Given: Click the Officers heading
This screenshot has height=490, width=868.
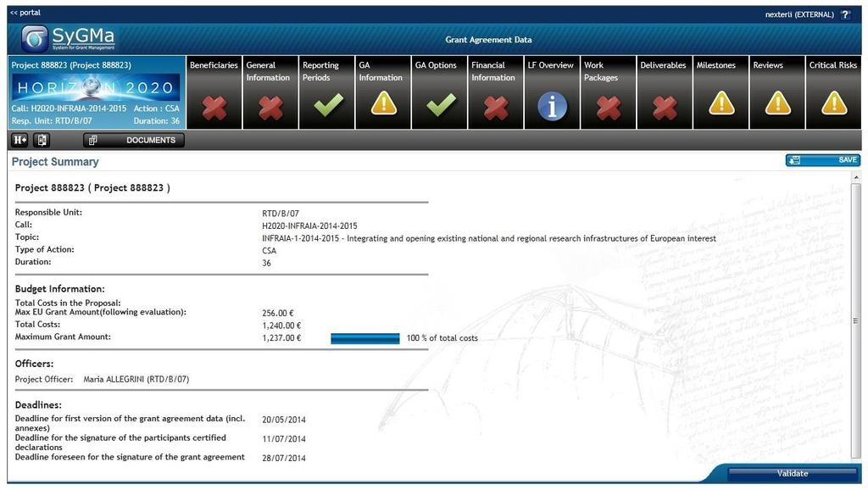Looking at the screenshot, I should pyautogui.click(x=34, y=364).
